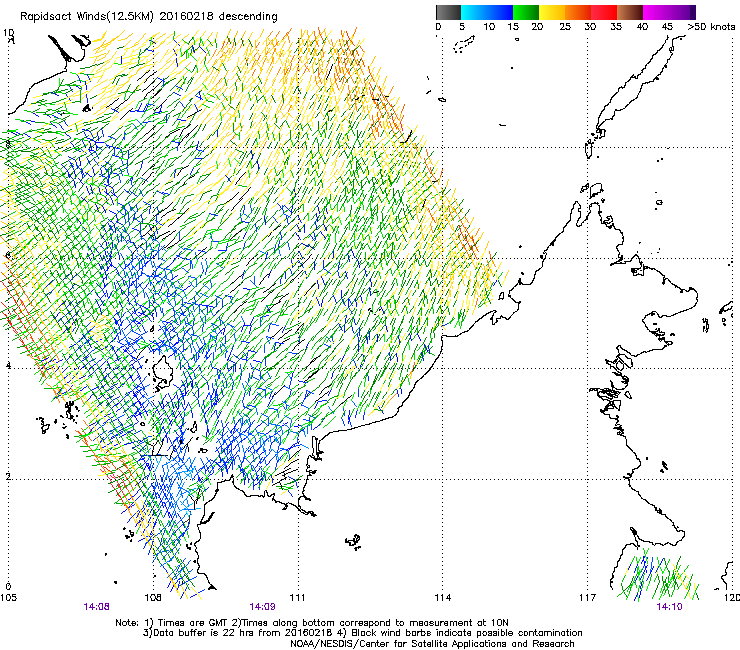The width and height of the screenshot is (740, 650).
Task: Click the title 'Rapidscat Winds(12.5KM) 20160218 descending'
Action: pos(149,16)
